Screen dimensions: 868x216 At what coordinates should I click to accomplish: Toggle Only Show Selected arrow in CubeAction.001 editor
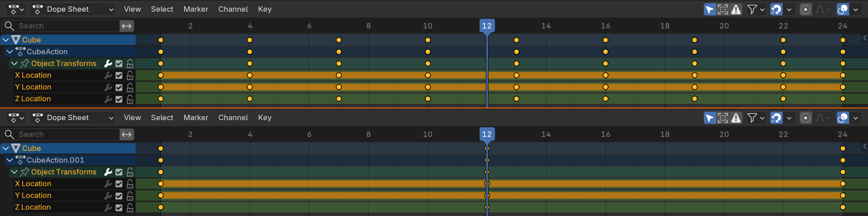[x=710, y=117]
